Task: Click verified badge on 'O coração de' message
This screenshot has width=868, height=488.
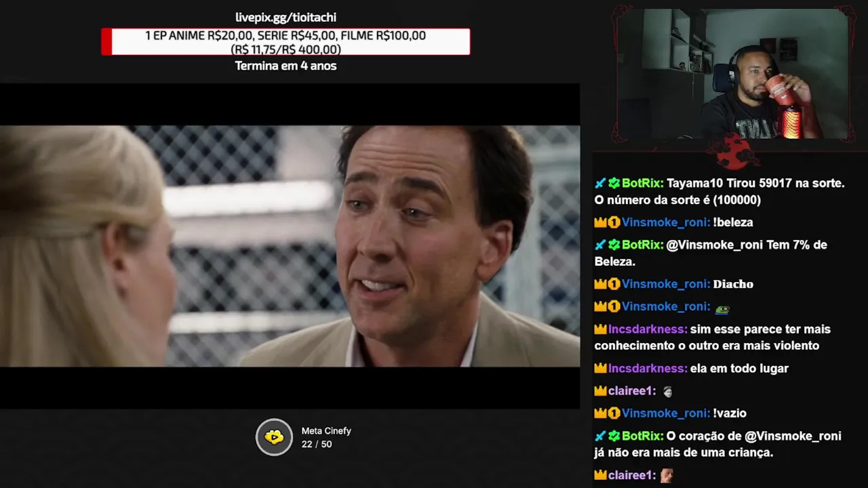Action: (614, 436)
